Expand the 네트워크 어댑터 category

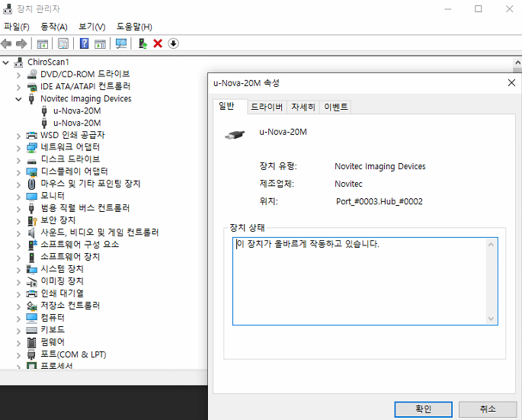point(19,147)
